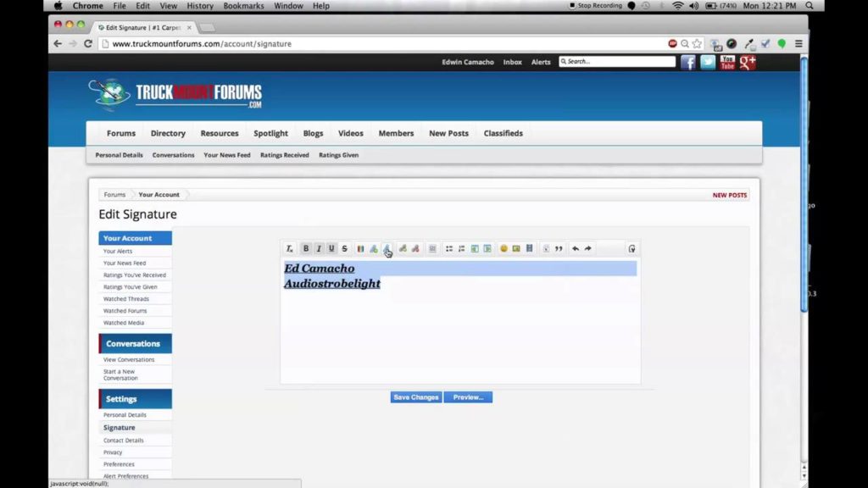Click the forum Search field
The height and width of the screenshot is (488, 868).
617,61
